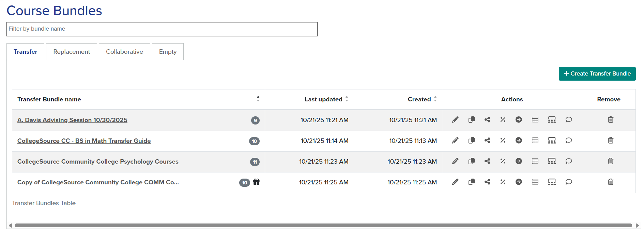Click the scrollbar left arrow
The image size is (644, 232).
point(10,226)
